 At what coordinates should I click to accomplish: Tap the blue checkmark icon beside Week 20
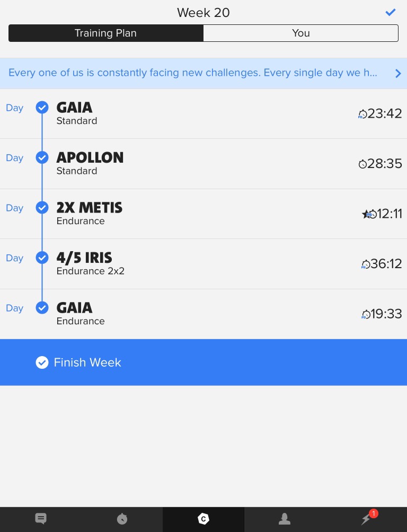391,12
